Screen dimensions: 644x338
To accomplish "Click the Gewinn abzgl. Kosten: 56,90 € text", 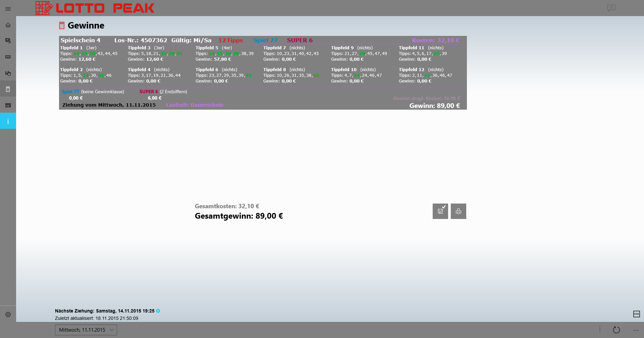I will coord(426,98).
